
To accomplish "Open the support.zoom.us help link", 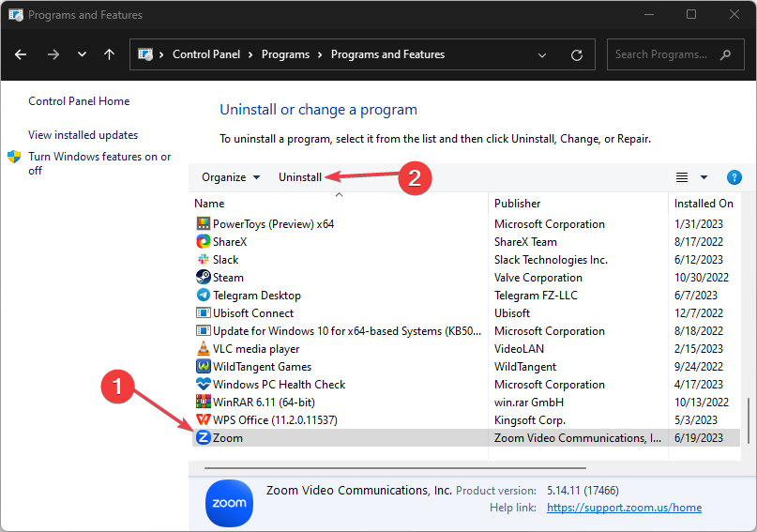I will tap(624, 508).
